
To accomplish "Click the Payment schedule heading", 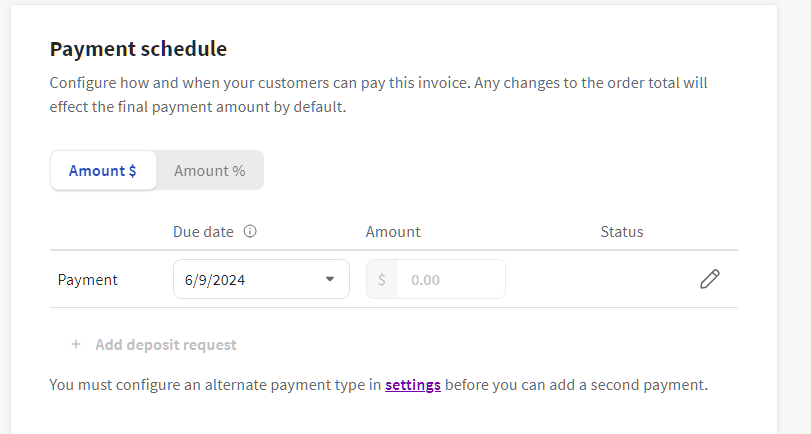I will click(x=138, y=48).
